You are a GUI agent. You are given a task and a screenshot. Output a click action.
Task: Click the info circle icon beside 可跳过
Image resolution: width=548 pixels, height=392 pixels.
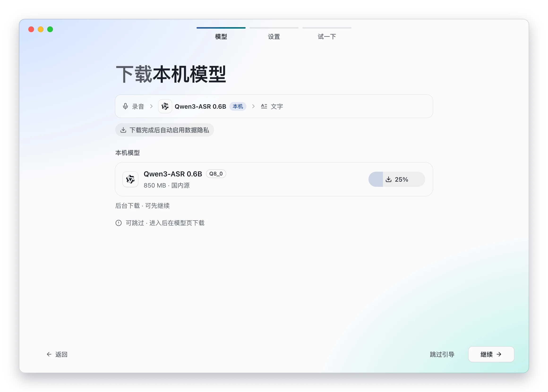tap(119, 223)
